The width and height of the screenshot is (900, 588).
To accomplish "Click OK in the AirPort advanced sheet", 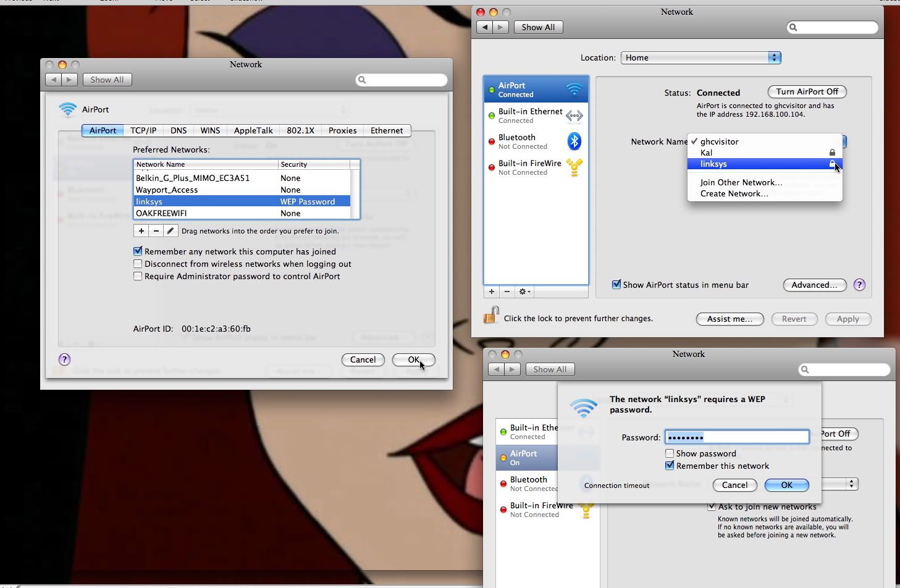I will [x=414, y=359].
